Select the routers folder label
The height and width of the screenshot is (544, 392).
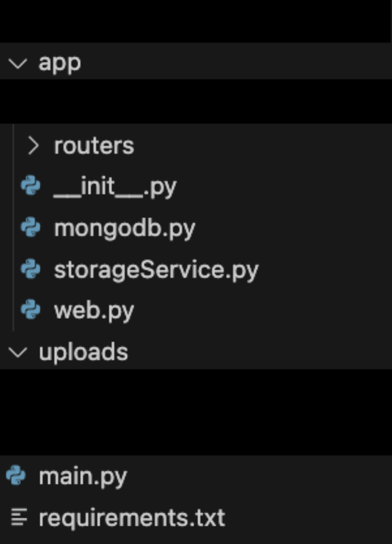click(x=94, y=146)
